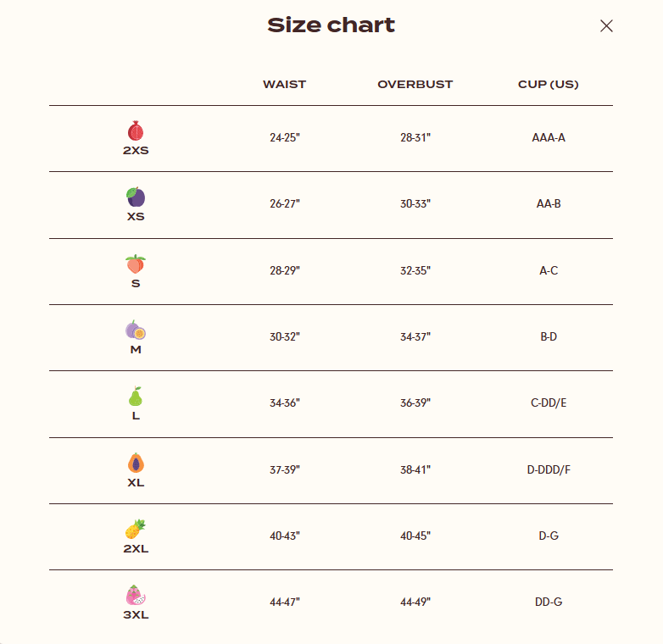Click the pomegranate icon for 2XS
This screenshot has height=644, width=663.
tap(136, 130)
